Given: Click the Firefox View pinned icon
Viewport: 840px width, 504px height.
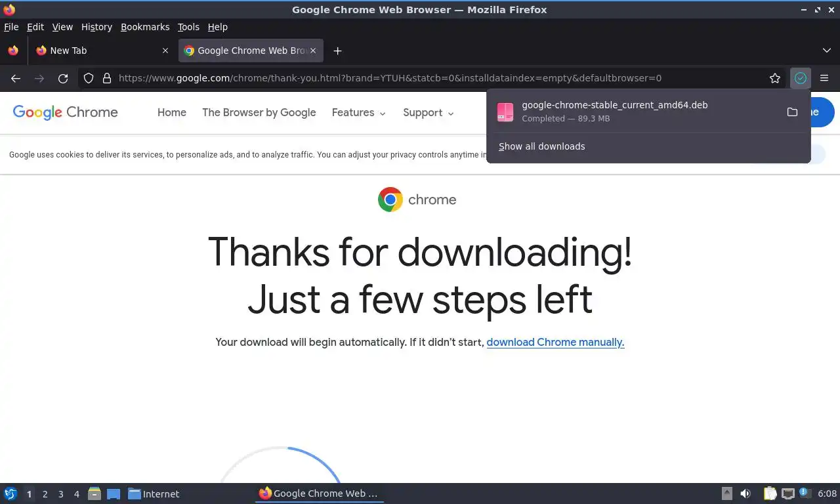Looking at the screenshot, I should point(13,51).
